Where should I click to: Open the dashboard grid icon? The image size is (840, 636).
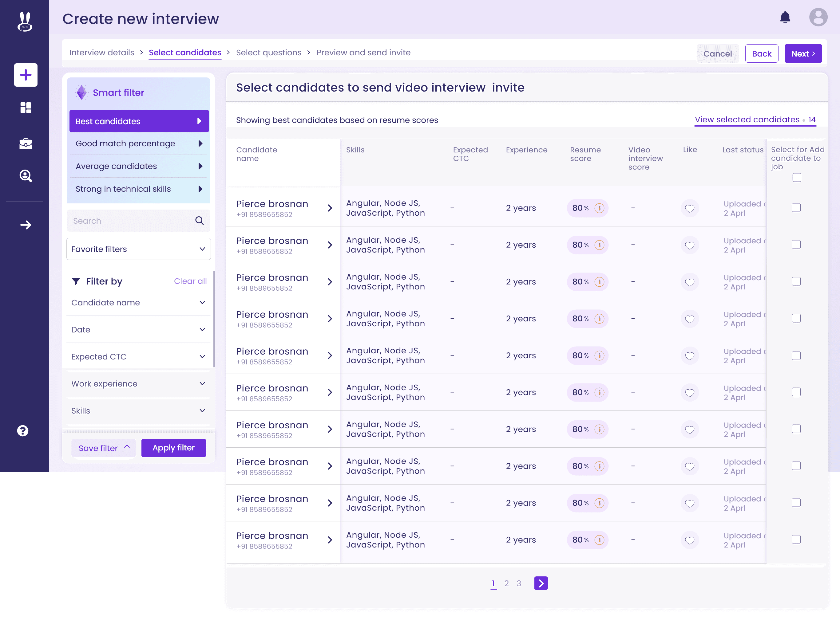pyautogui.click(x=26, y=108)
